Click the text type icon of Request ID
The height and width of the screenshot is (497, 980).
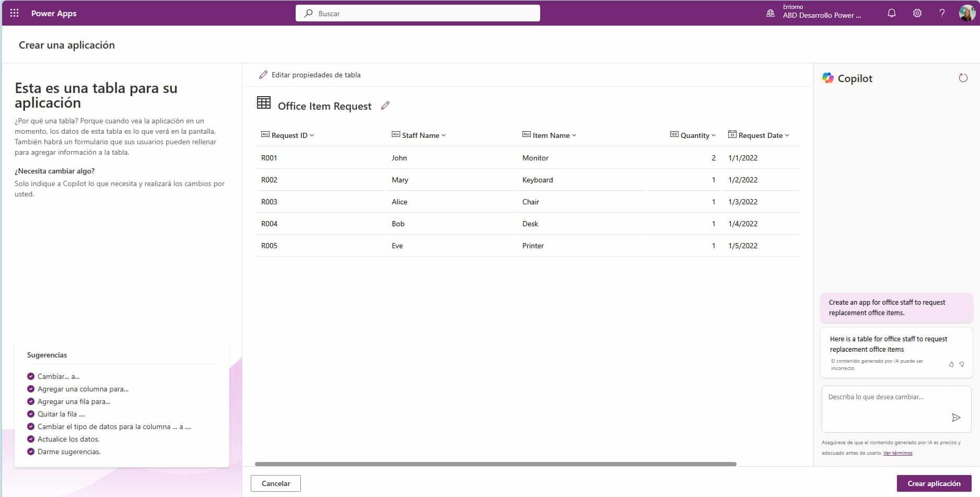265,134
